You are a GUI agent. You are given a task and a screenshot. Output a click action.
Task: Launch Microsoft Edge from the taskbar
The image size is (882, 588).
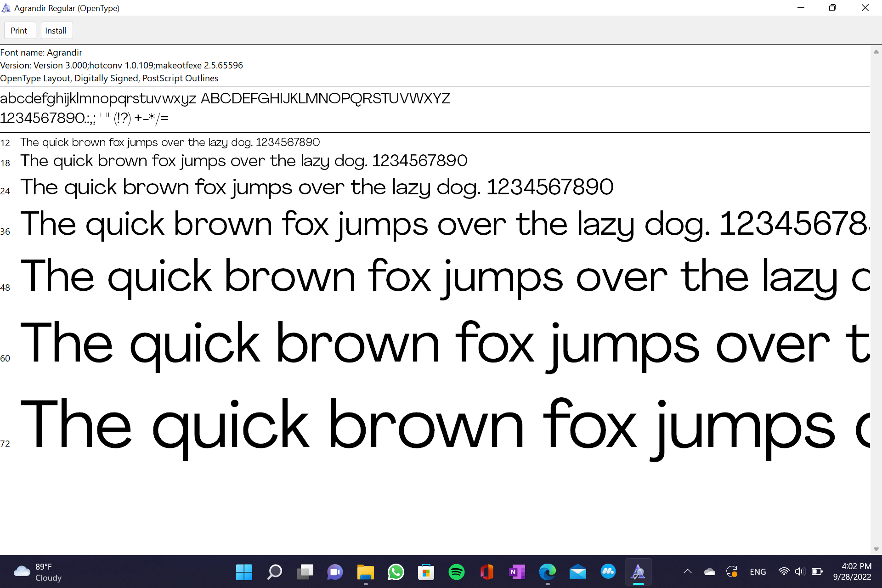pos(548,572)
